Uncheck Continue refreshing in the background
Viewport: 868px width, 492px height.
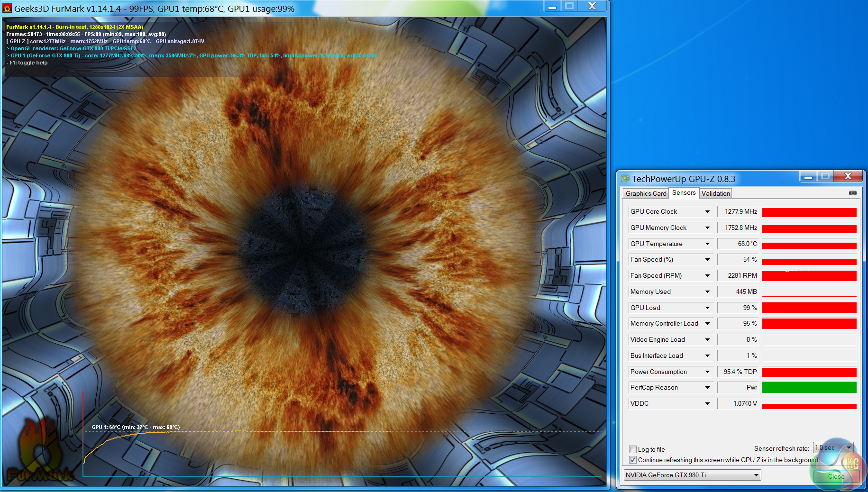tap(633, 460)
